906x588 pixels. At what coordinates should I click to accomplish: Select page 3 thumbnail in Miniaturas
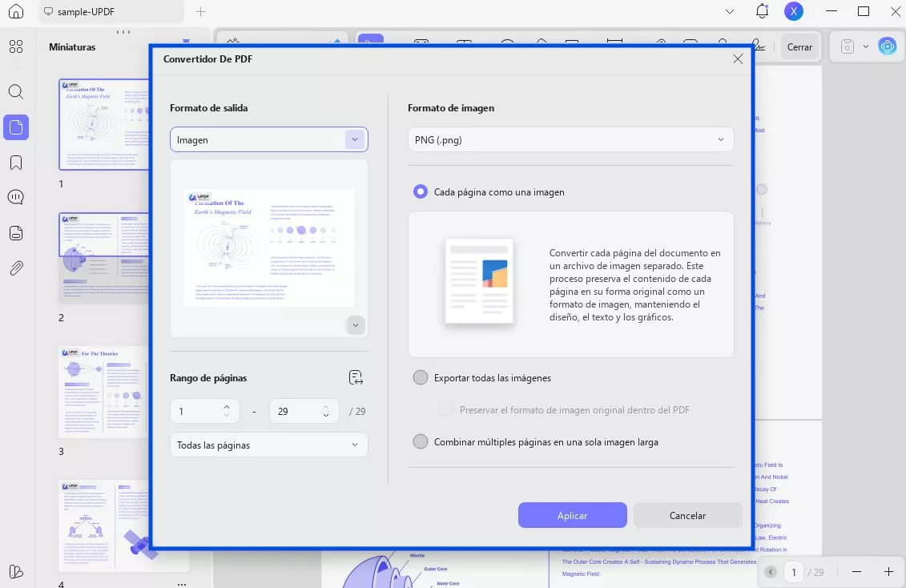coord(104,393)
